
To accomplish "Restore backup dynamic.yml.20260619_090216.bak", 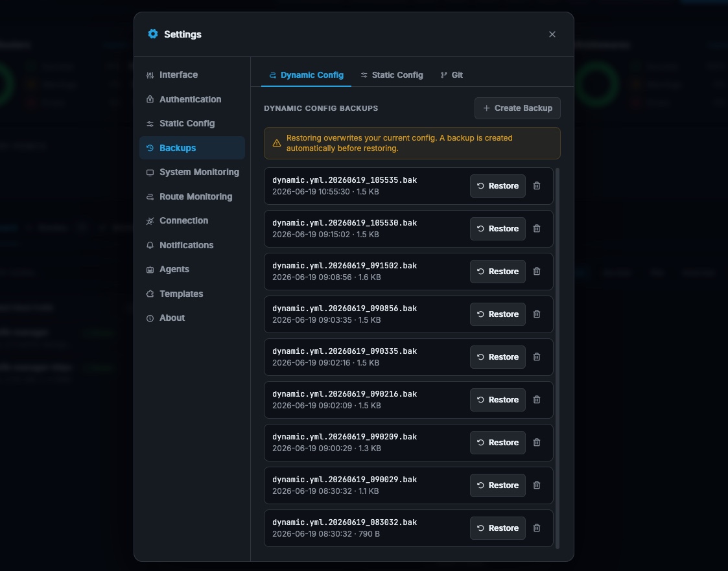I will coord(498,399).
